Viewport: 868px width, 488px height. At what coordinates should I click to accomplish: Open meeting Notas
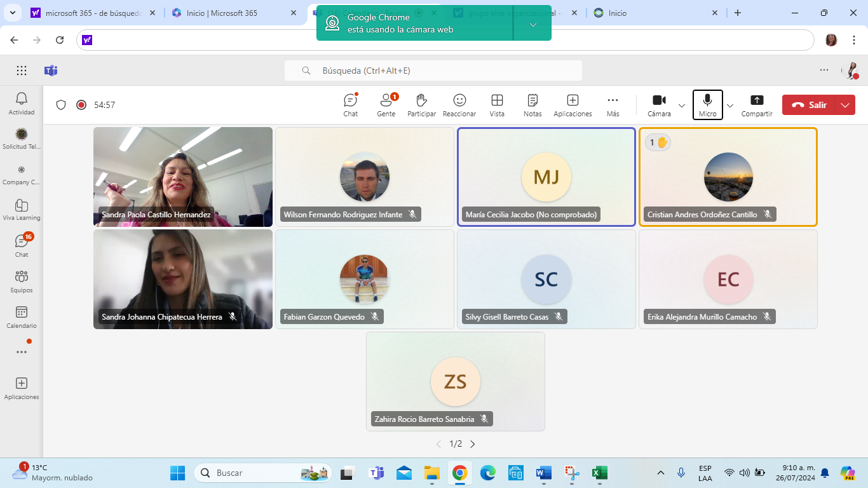(532, 105)
